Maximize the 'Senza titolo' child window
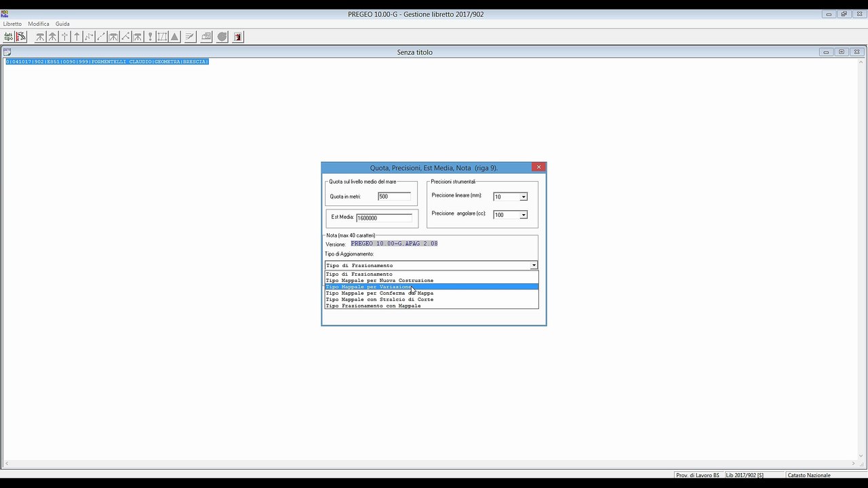Screen dimensions: 868x488 pos(842,52)
